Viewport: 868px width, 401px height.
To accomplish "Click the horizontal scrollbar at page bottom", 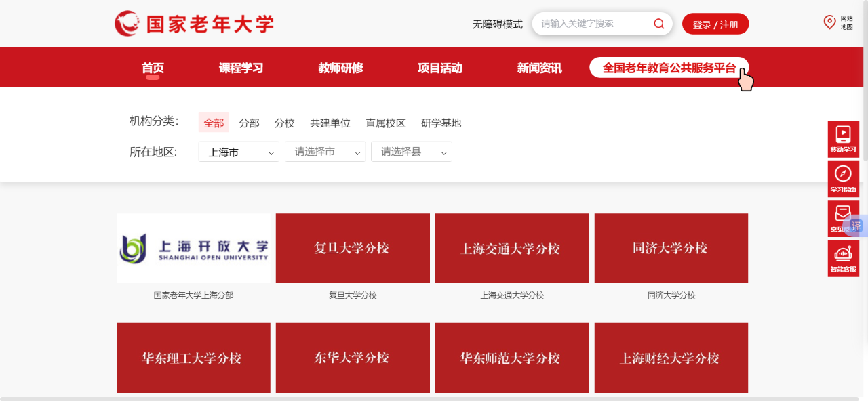I will click(x=429, y=398).
